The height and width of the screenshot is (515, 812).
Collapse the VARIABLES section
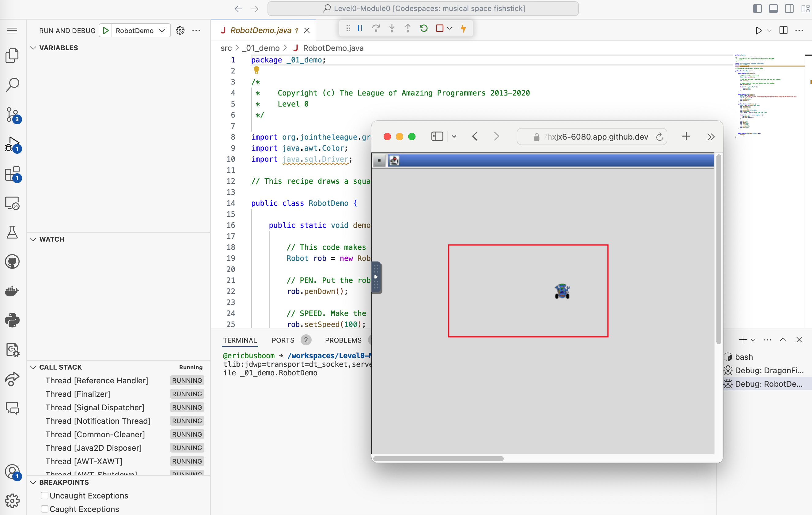click(x=33, y=48)
